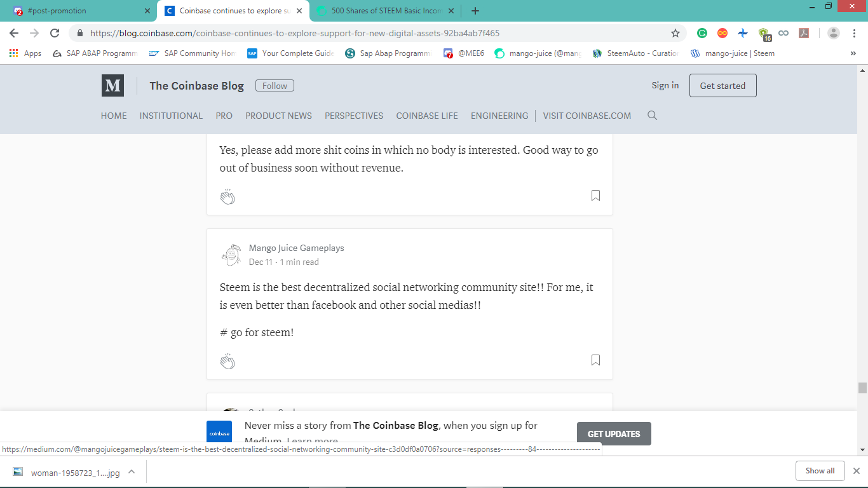Open the HOME nav item
The height and width of the screenshot is (488, 868).
(x=114, y=116)
